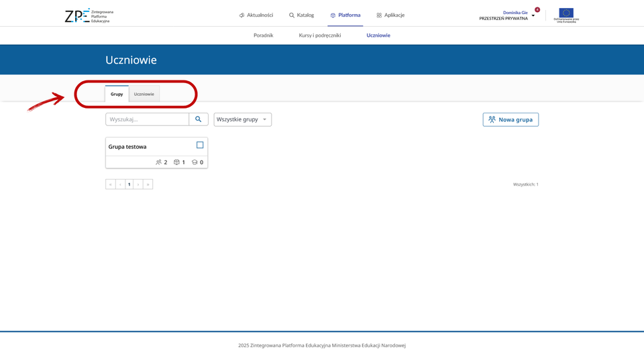Jump to last page with double-right arrow
The width and height of the screenshot is (644, 362).
148,184
